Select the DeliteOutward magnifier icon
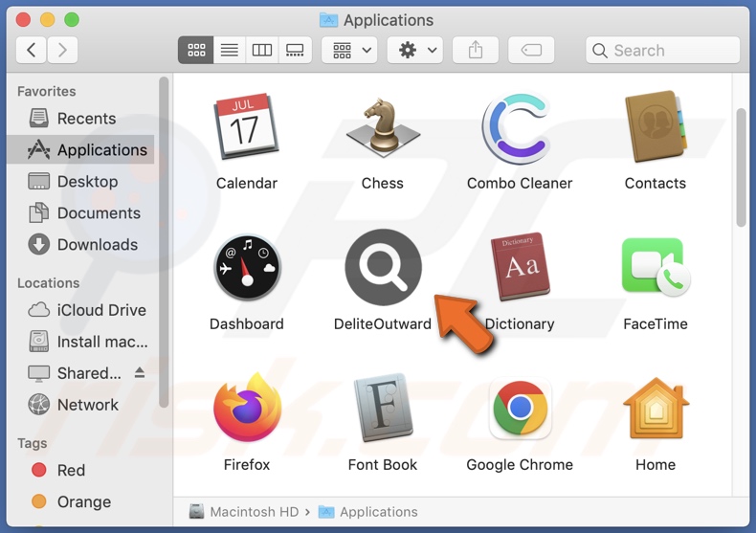Viewport: 756px width, 533px height. pos(383,267)
